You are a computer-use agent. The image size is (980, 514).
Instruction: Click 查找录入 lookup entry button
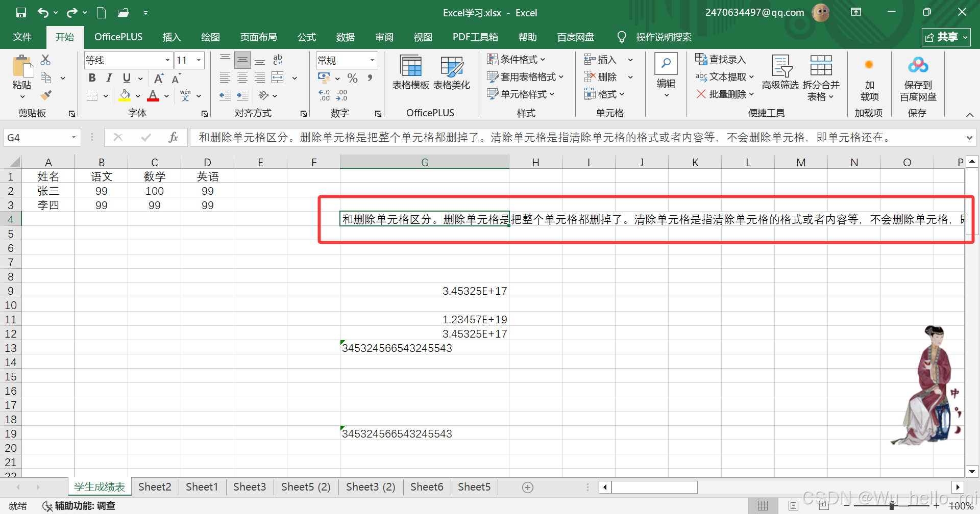click(721, 60)
